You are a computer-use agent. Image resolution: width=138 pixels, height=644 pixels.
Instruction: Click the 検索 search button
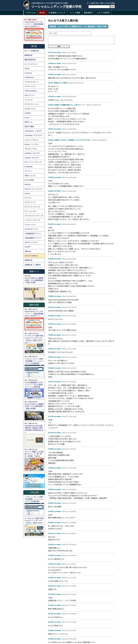pos(112,7)
